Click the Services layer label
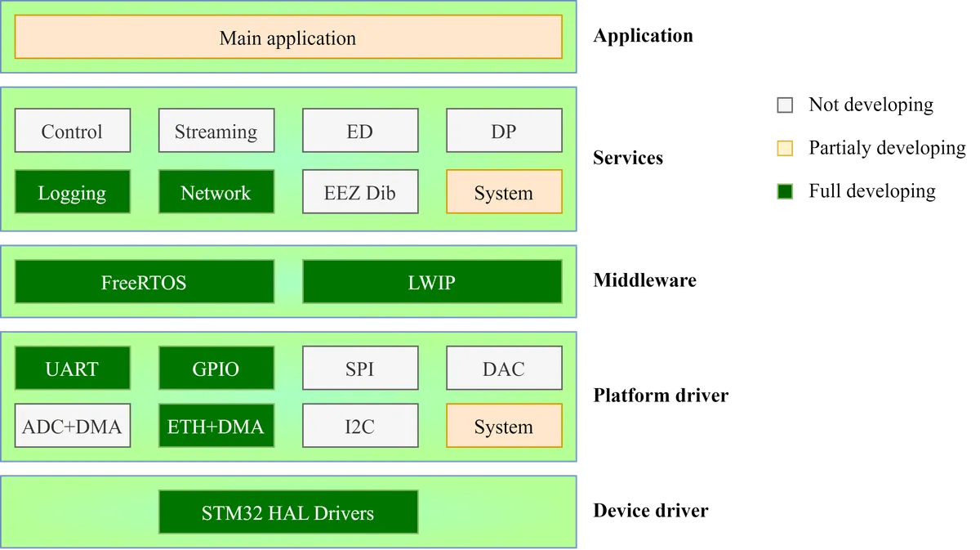Viewport: 980px width, 550px height. tap(628, 158)
